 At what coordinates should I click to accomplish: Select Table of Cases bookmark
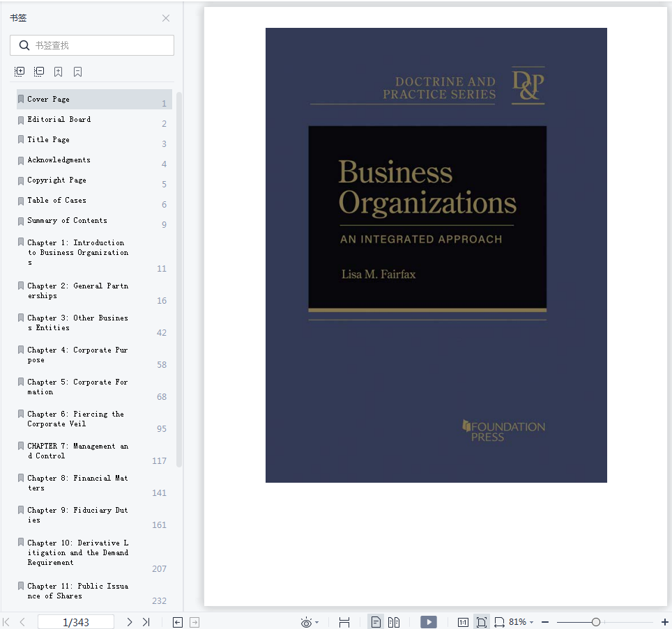pyautogui.click(x=94, y=200)
